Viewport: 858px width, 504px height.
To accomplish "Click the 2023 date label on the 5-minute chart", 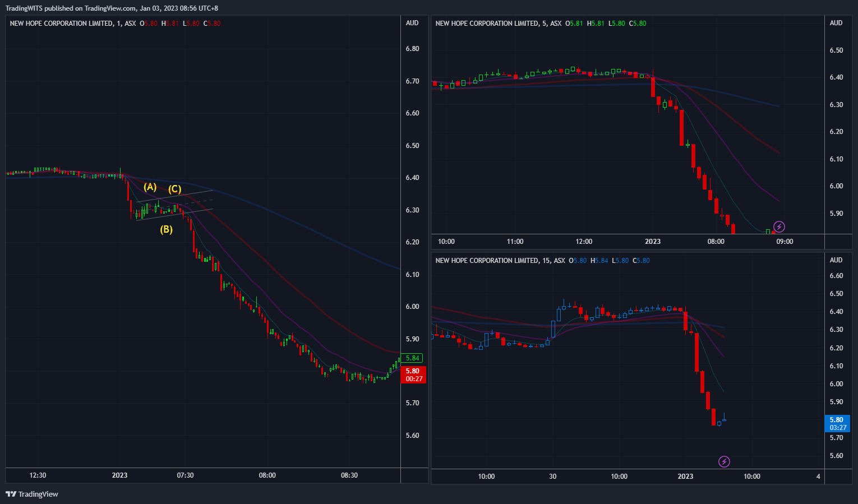I will coord(653,242).
